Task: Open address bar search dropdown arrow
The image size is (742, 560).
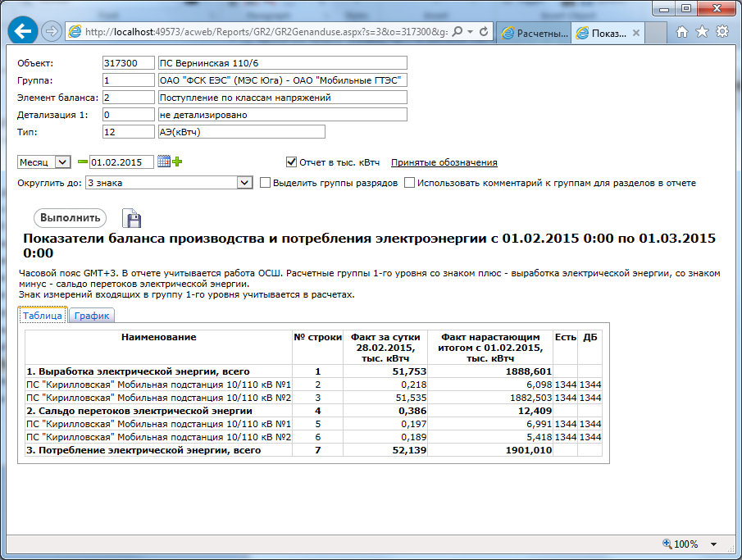Action: (x=471, y=32)
